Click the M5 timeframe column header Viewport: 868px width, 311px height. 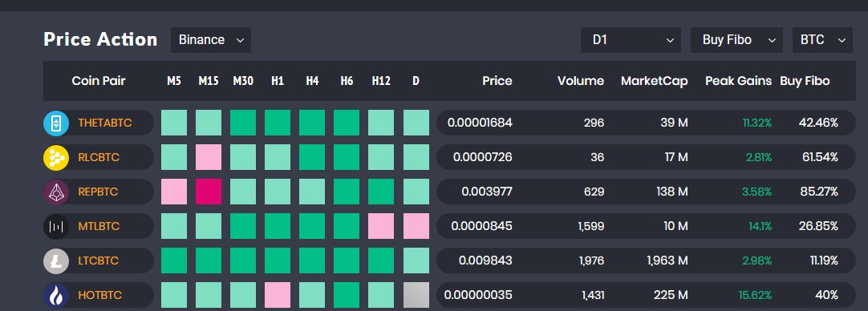(x=174, y=81)
